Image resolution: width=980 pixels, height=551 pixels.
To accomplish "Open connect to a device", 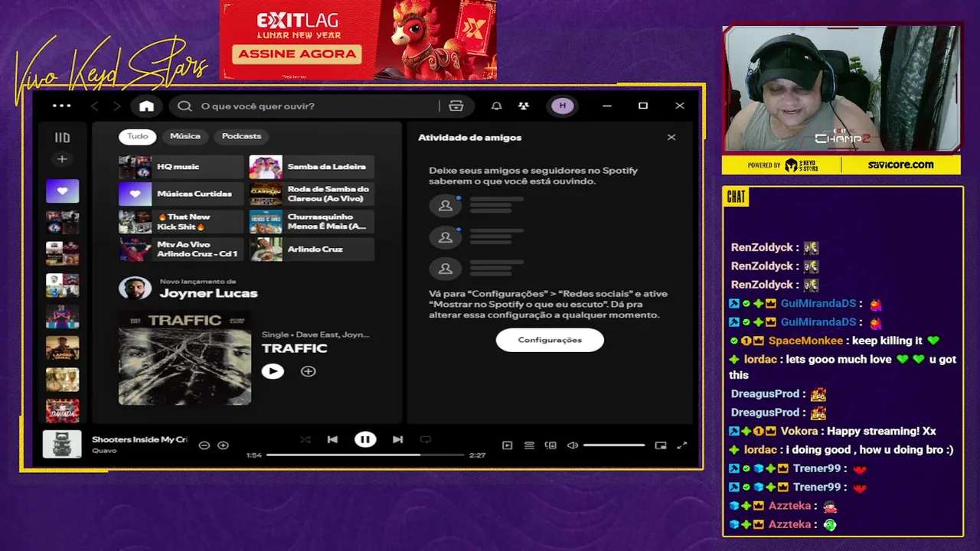I will click(x=550, y=445).
